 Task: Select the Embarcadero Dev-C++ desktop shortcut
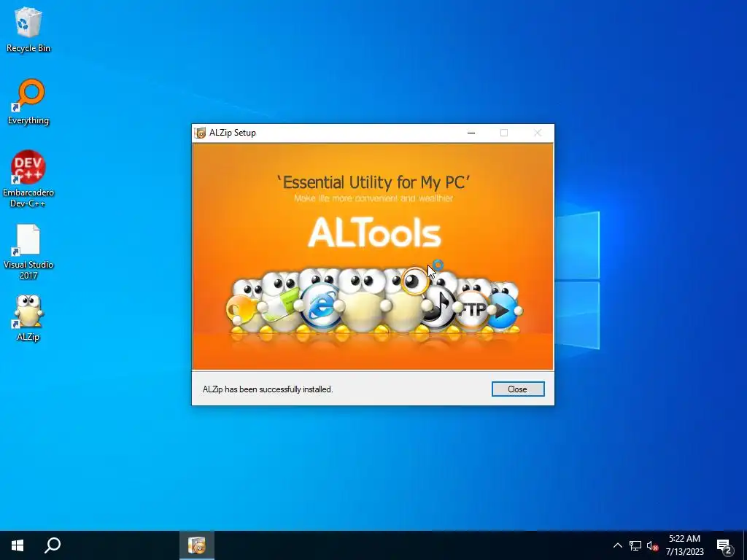[x=28, y=179]
